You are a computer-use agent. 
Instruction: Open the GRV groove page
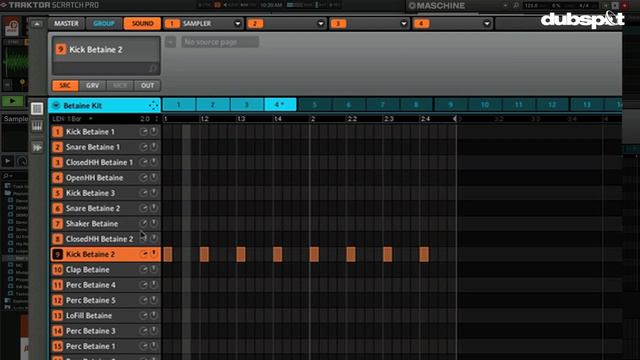click(92, 85)
